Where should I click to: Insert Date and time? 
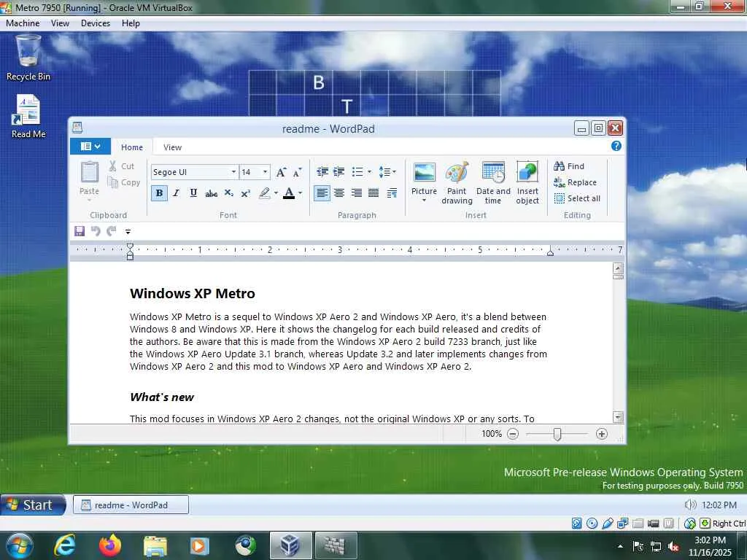coord(493,172)
